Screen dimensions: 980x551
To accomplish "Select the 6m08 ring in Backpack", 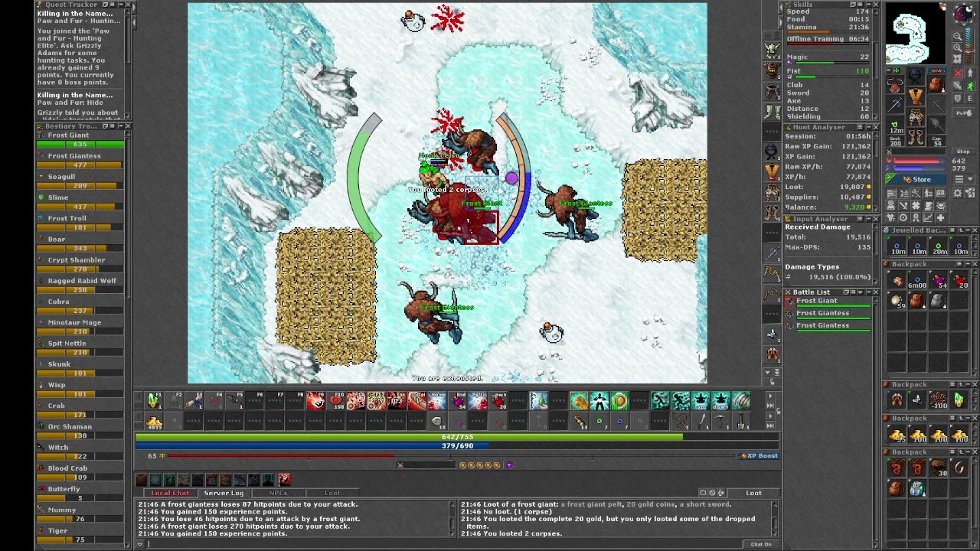I will click(x=917, y=279).
